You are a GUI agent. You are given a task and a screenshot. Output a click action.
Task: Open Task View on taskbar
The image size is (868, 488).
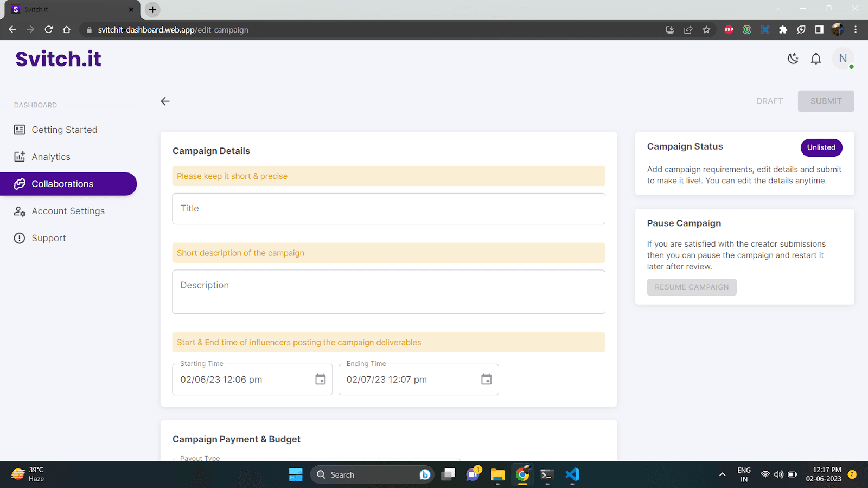(x=448, y=474)
